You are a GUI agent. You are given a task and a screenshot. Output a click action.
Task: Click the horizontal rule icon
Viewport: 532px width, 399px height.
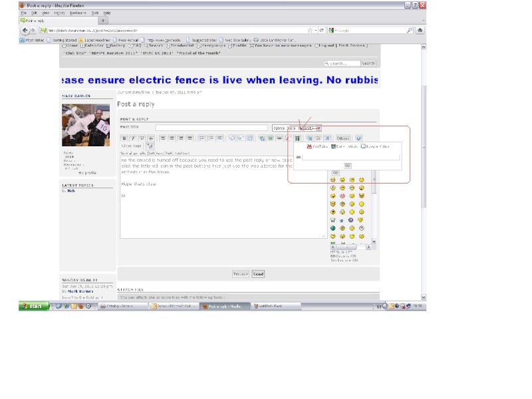219,138
